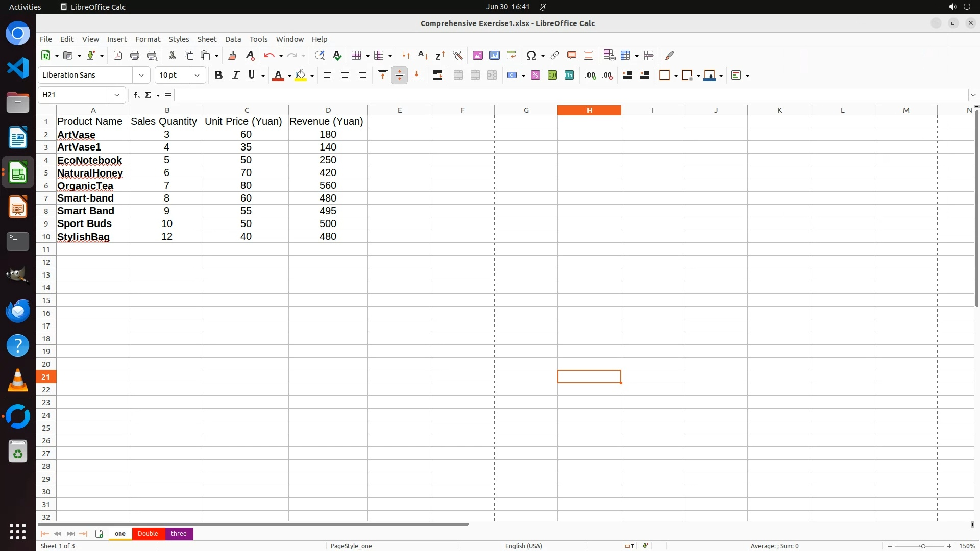Screen dimensions: 980x551
Task: Click the Print toolbar icon
Action: coord(135,55)
